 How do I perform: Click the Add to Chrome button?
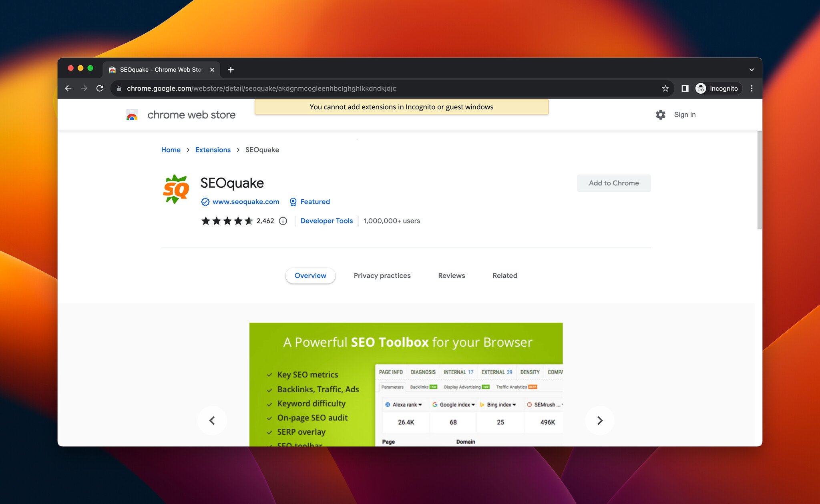click(614, 183)
